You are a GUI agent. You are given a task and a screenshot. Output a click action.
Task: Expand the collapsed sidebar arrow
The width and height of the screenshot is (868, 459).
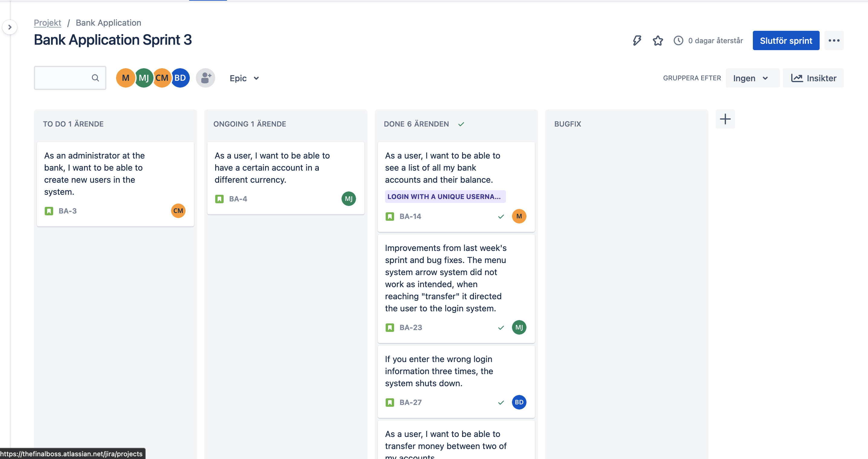pyautogui.click(x=10, y=27)
